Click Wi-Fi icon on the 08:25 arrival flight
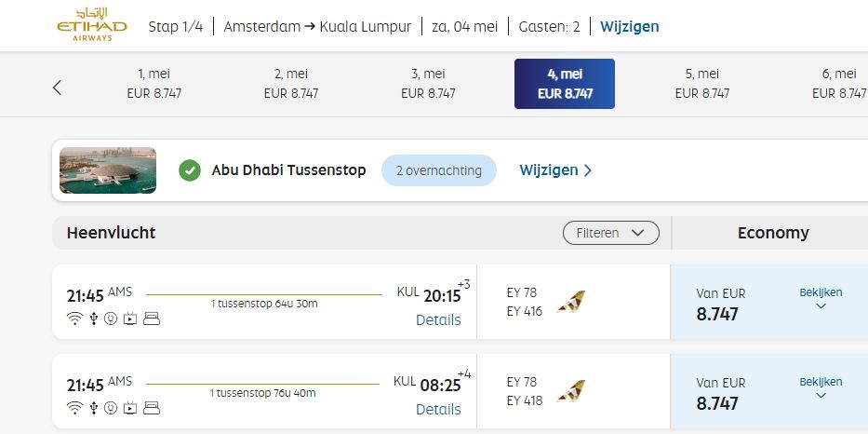 74,408
